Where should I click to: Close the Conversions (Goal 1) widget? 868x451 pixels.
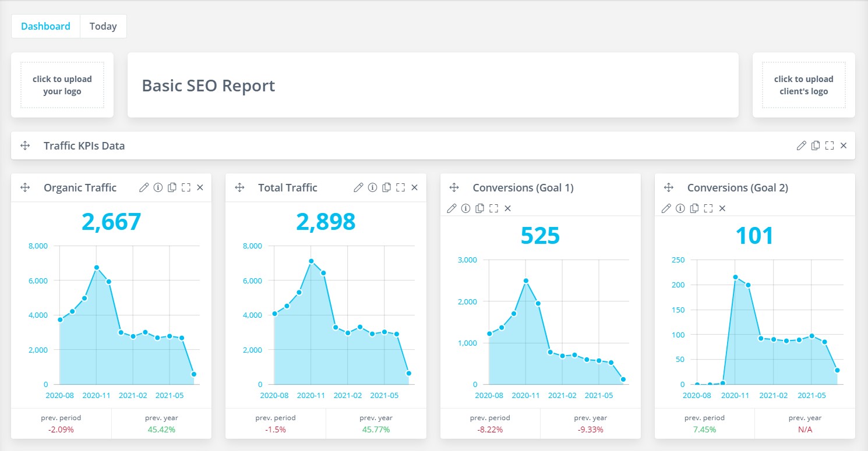(507, 208)
